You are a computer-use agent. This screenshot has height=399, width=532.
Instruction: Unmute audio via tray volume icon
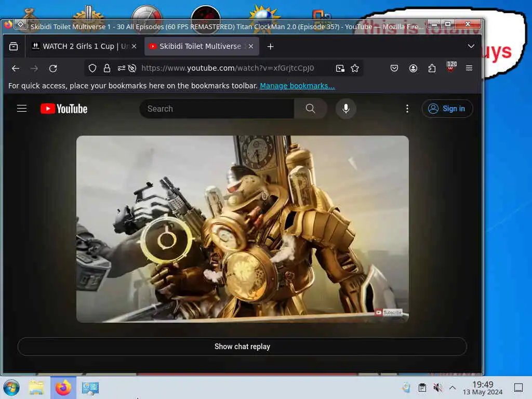[x=437, y=388]
